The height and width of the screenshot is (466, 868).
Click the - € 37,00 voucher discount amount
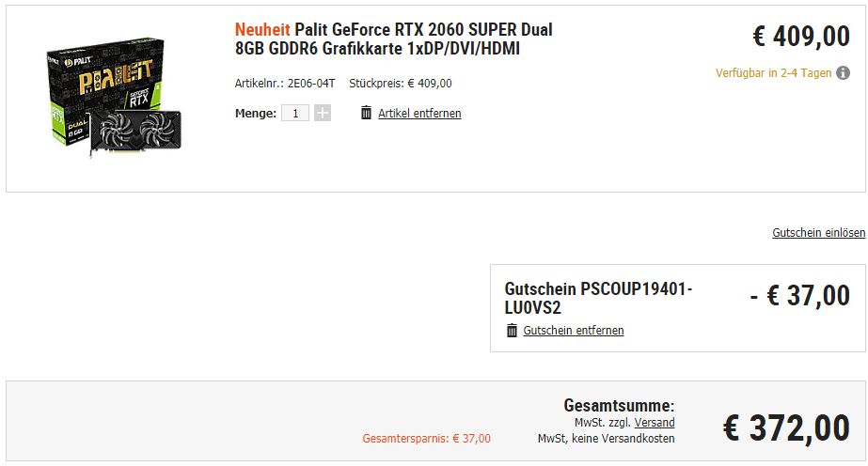point(800,296)
